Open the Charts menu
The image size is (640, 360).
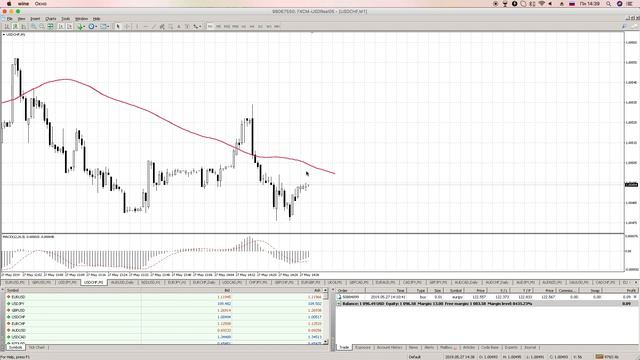(50, 19)
